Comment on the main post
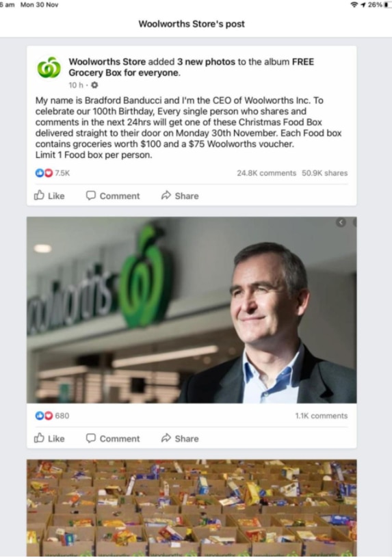The width and height of the screenshot is (392, 558). [x=113, y=196]
